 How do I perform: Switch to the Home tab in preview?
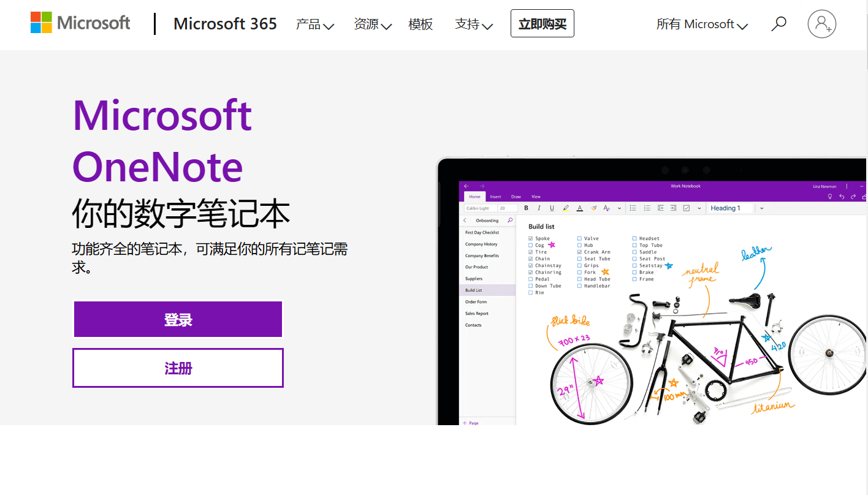pyautogui.click(x=474, y=197)
